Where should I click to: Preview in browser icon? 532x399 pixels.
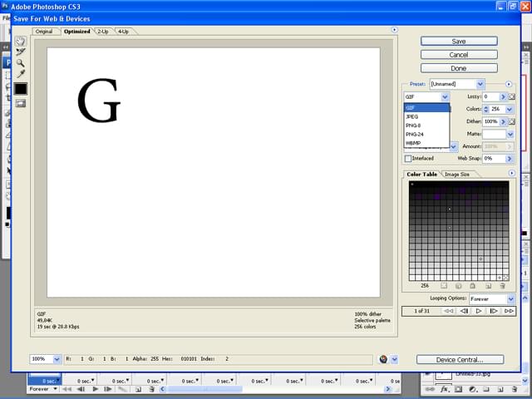tap(383, 359)
